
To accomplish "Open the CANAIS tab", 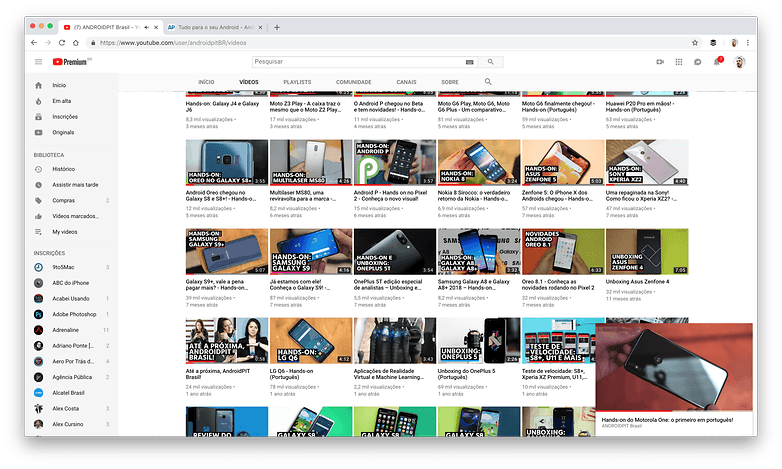I will (x=406, y=82).
